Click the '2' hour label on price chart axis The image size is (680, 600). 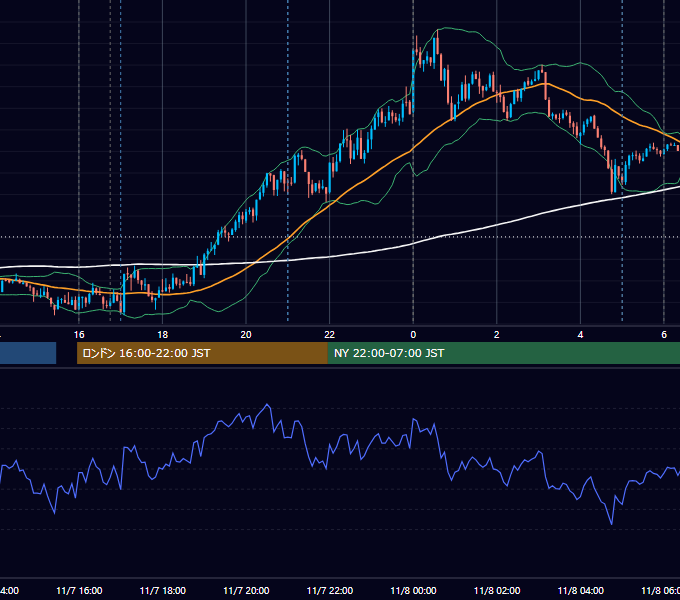click(497, 335)
